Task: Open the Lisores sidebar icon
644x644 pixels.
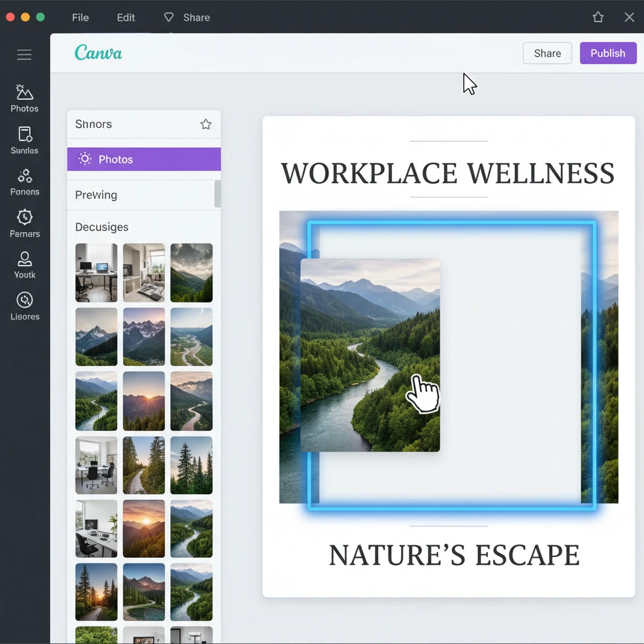Action: point(25,306)
